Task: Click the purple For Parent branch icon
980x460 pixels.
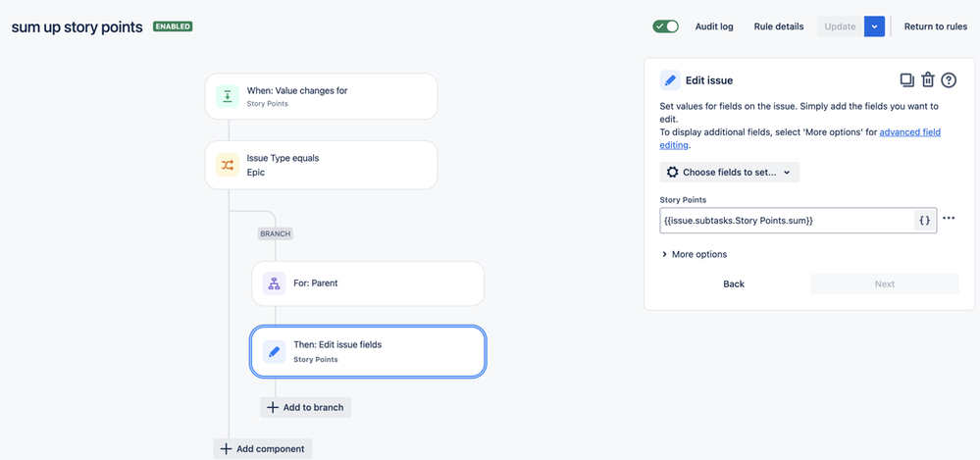Action: point(274,283)
